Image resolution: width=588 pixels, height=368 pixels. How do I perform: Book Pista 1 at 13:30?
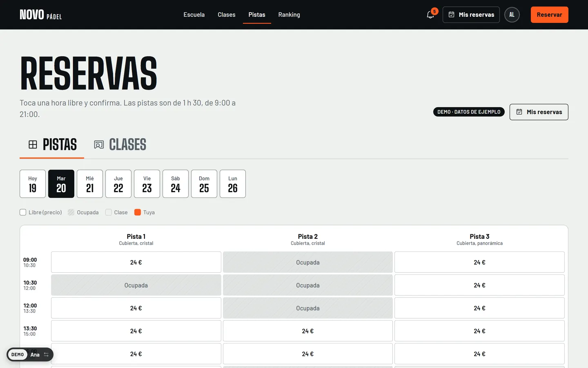tap(136, 331)
